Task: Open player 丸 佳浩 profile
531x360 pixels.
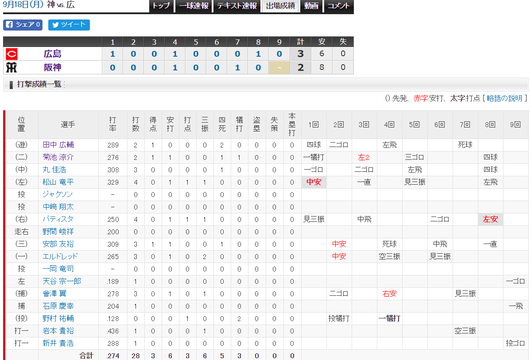Action: point(54,170)
